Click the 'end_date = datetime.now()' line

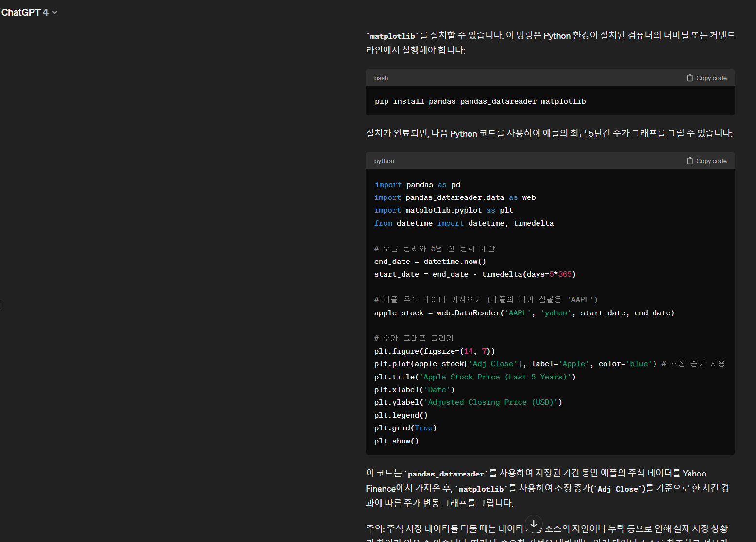click(x=430, y=262)
